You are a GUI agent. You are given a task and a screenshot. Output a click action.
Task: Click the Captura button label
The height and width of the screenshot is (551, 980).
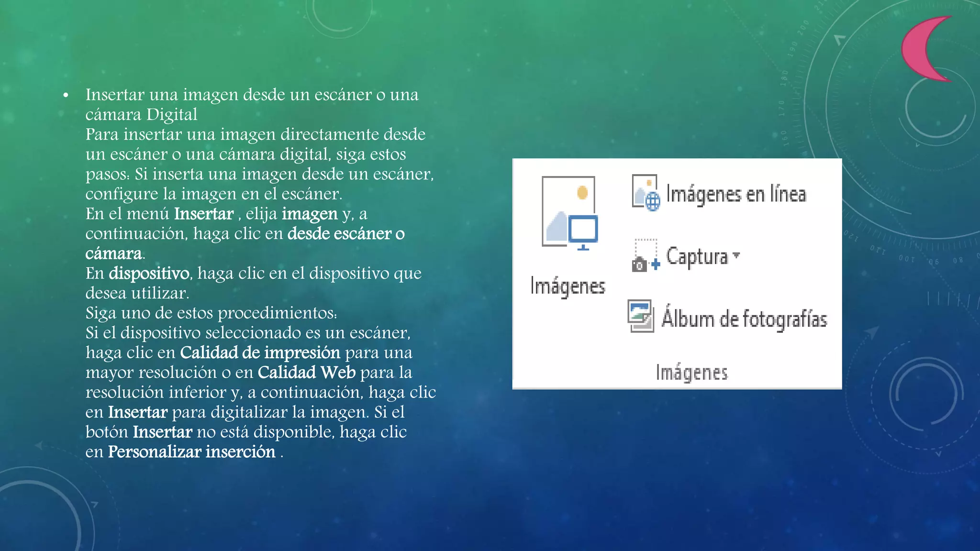[x=697, y=256]
